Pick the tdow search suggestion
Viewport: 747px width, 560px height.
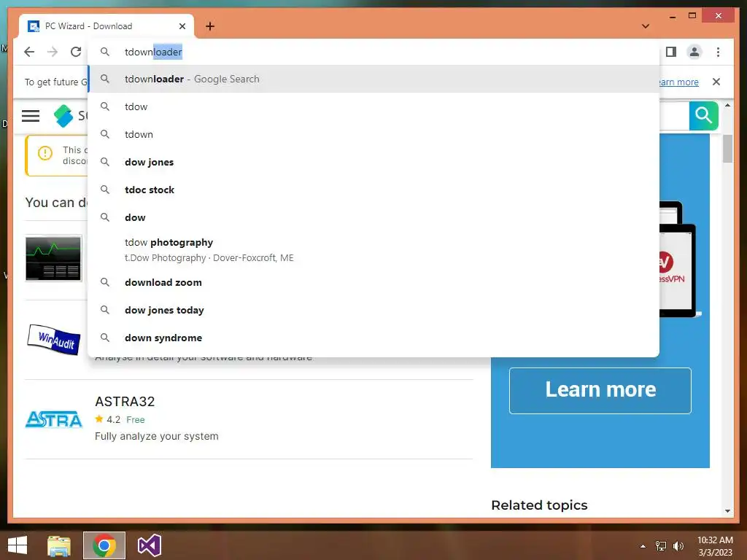pos(373,106)
